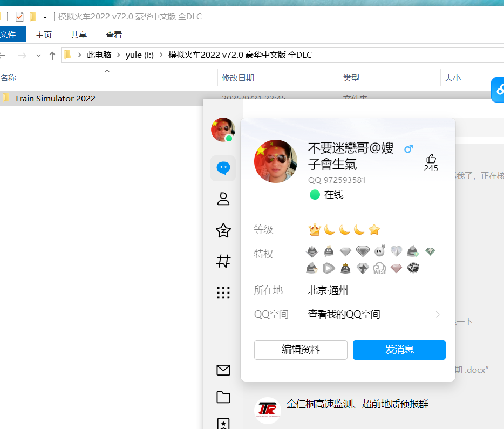Open the 查看 ribbon tab
504x429 pixels.
coord(113,35)
